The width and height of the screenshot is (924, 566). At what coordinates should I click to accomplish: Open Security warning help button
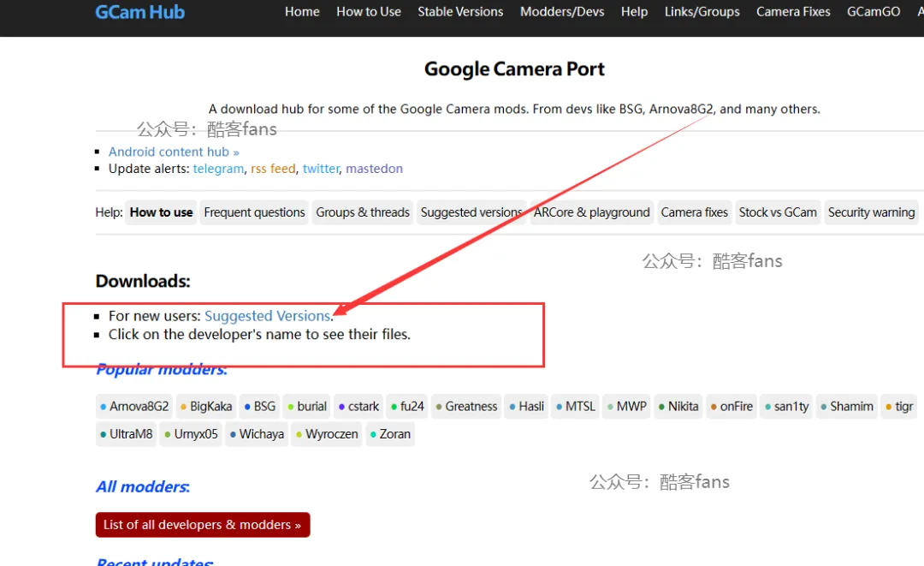pyautogui.click(x=871, y=212)
